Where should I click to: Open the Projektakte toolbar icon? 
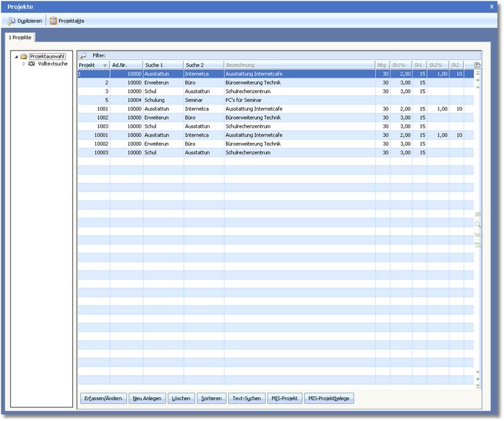click(x=53, y=21)
